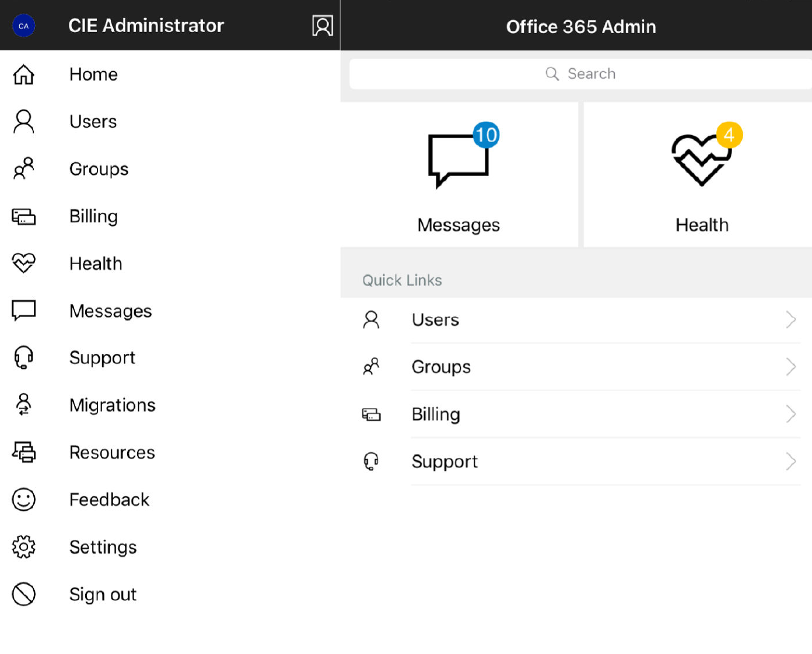
Task: Tap the CA profile avatar circle
Action: [x=23, y=26]
